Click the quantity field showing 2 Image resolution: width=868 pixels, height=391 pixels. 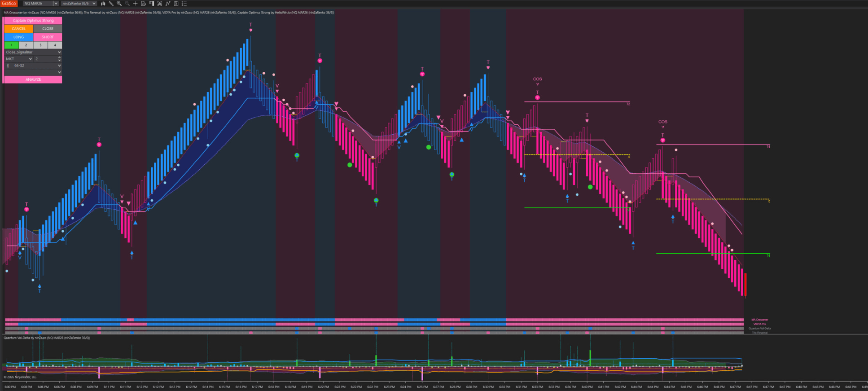[45, 59]
